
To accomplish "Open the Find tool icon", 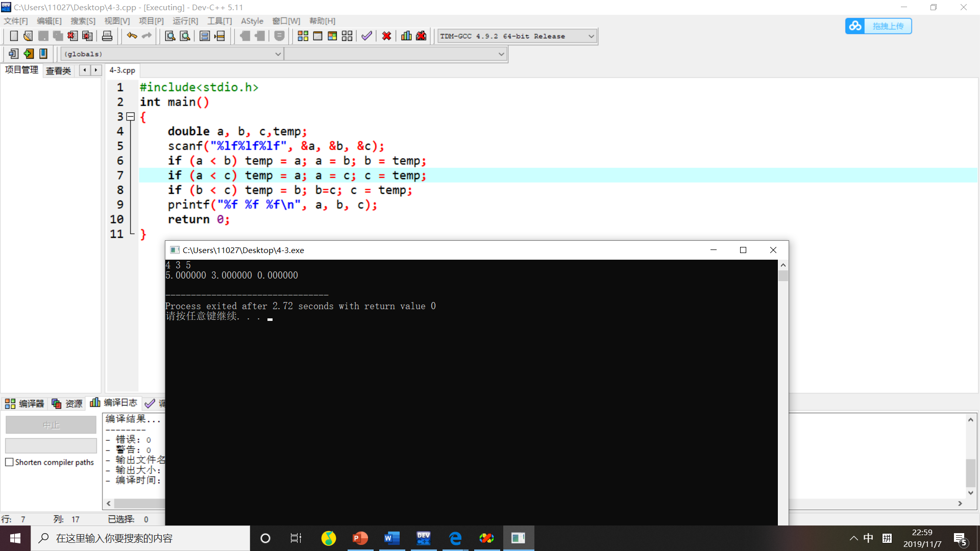I will (x=170, y=36).
